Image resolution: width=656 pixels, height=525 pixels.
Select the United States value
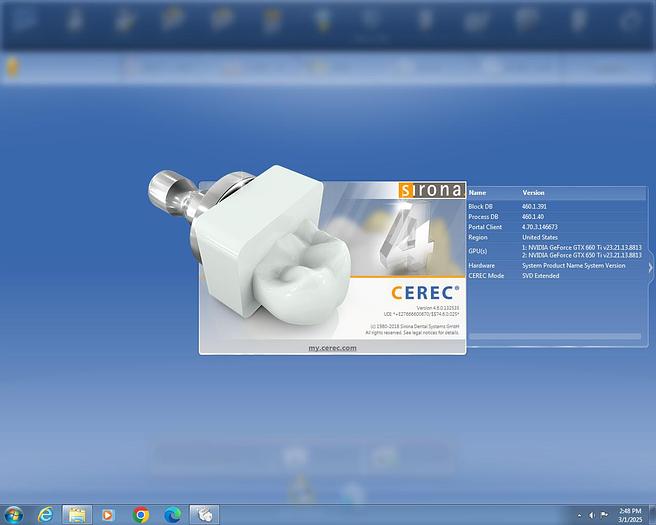(540, 237)
